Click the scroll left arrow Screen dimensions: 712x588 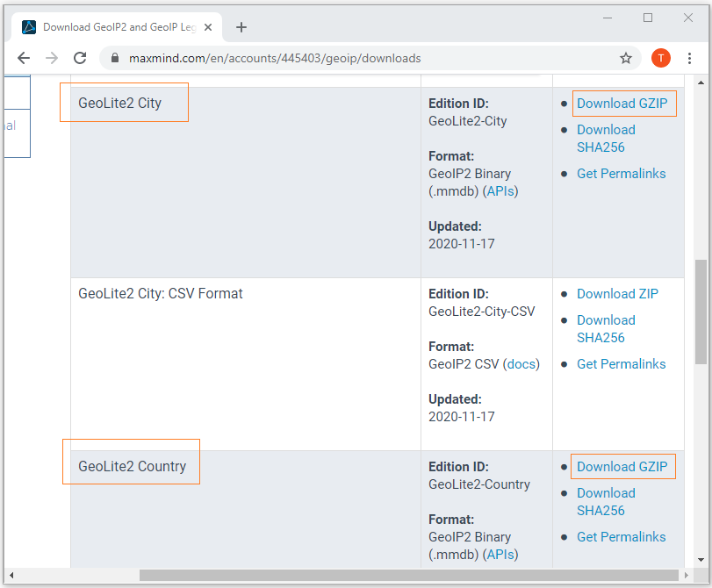tap(11, 576)
